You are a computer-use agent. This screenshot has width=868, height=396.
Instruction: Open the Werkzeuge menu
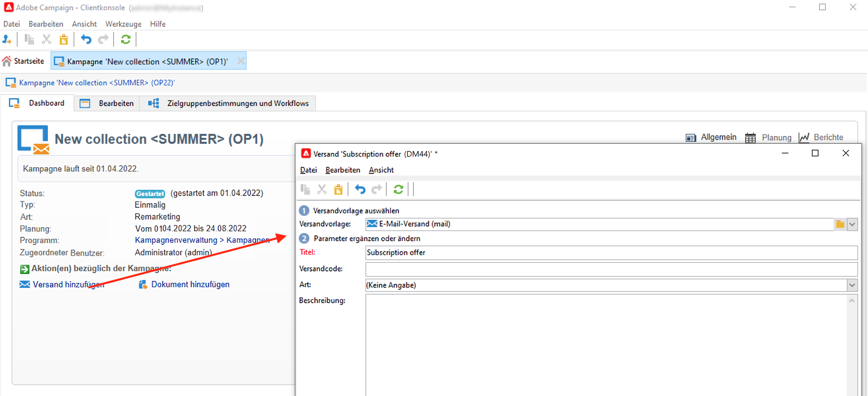[123, 24]
